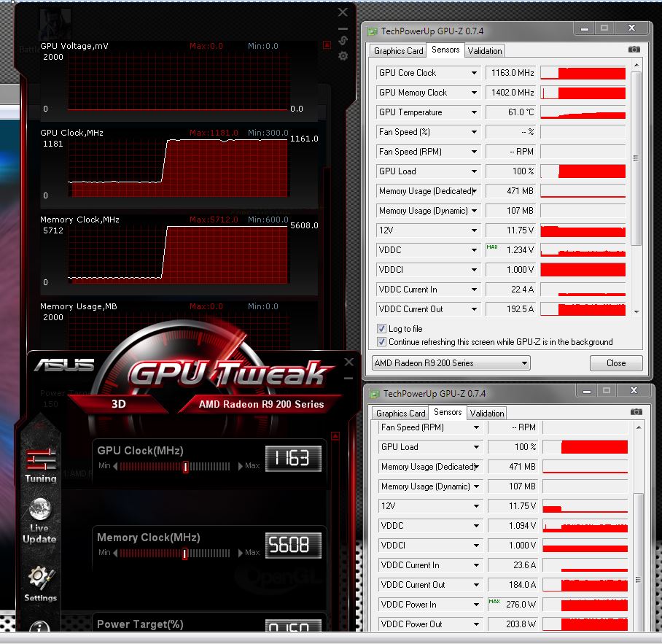Click the GPU-Z title bar icon in upper window

[373, 31]
